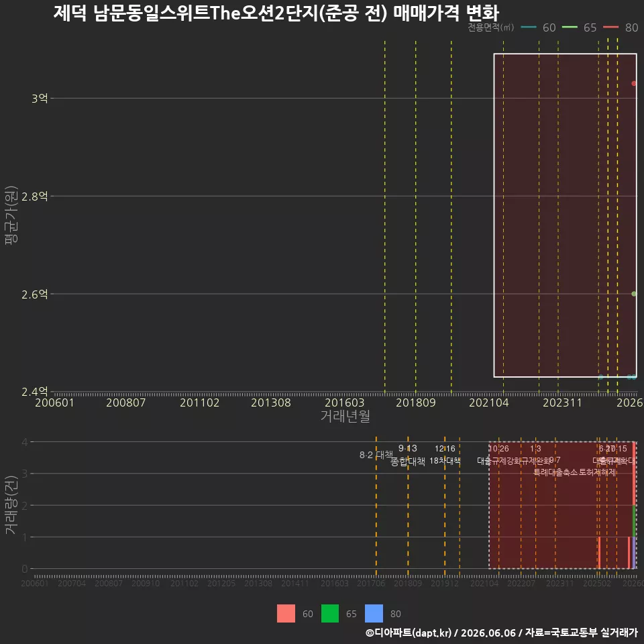Click '201102' on the price chart x-axis

pos(200,402)
